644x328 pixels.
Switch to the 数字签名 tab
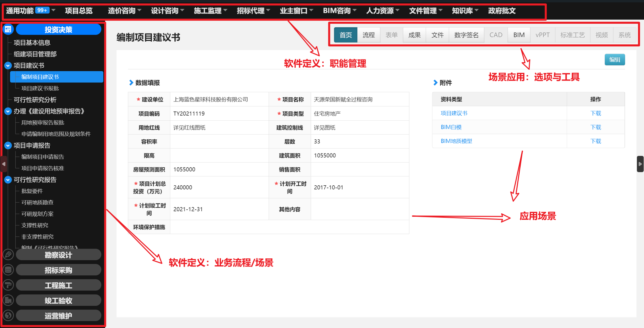tap(466, 35)
